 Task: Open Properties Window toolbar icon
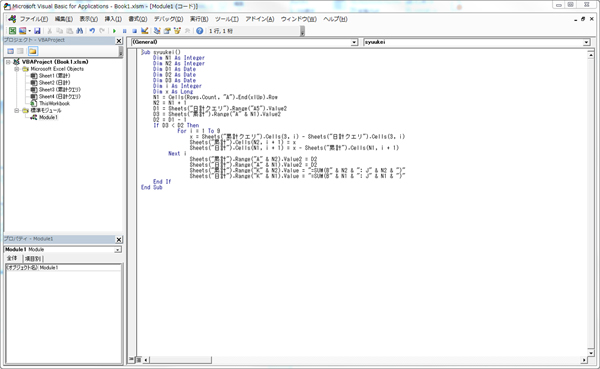pos(167,31)
